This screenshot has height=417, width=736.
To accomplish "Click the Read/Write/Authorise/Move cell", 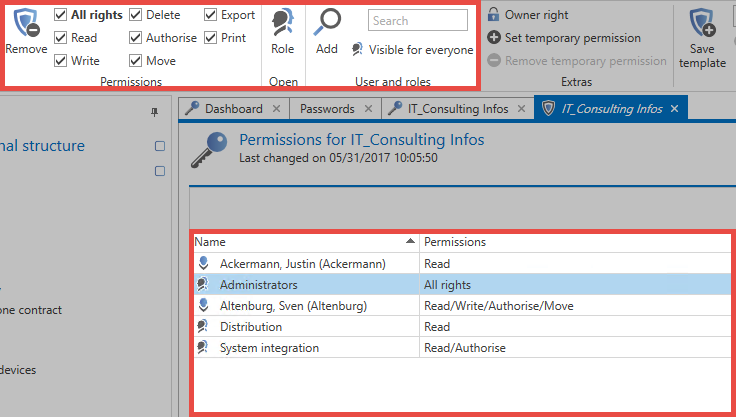I will pyautogui.click(x=575, y=306).
